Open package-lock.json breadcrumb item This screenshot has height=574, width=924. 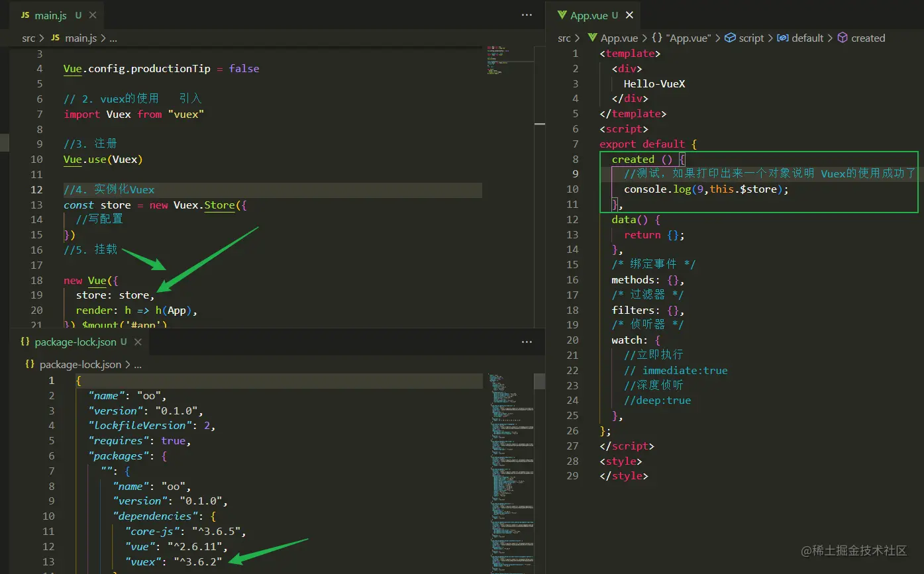[x=80, y=365]
